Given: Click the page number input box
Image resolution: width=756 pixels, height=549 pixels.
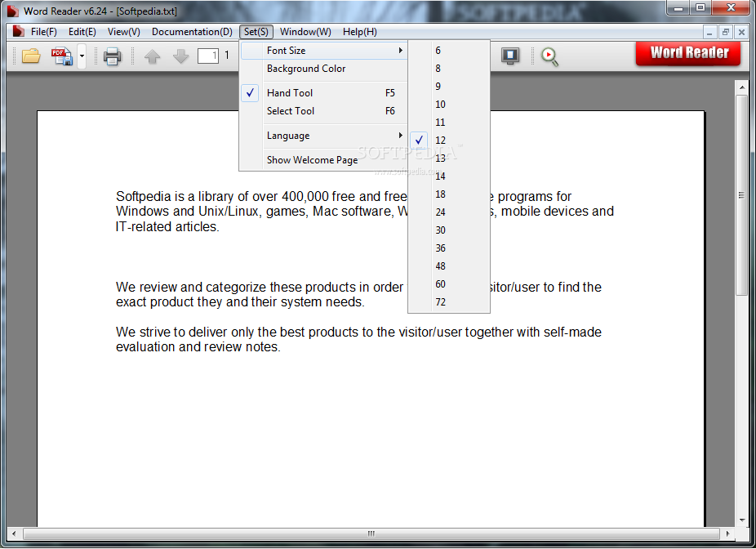Looking at the screenshot, I should (x=208, y=56).
